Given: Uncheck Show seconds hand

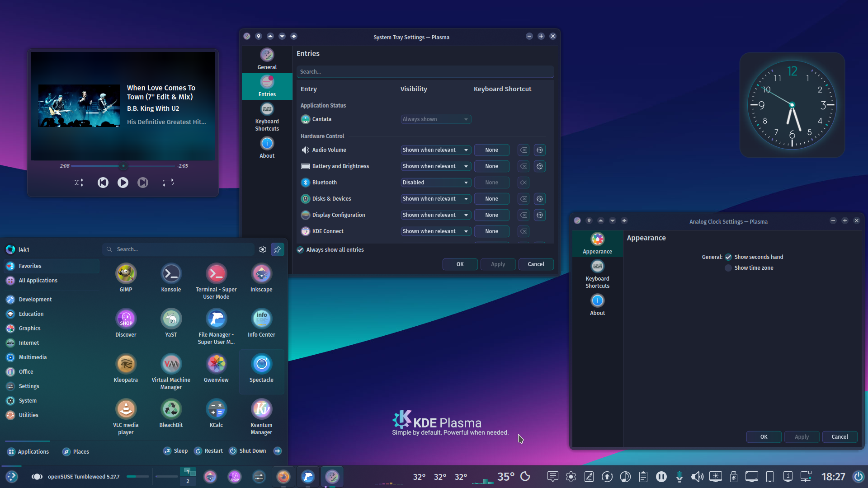Looking at the screenshot, I should (754, 257).
